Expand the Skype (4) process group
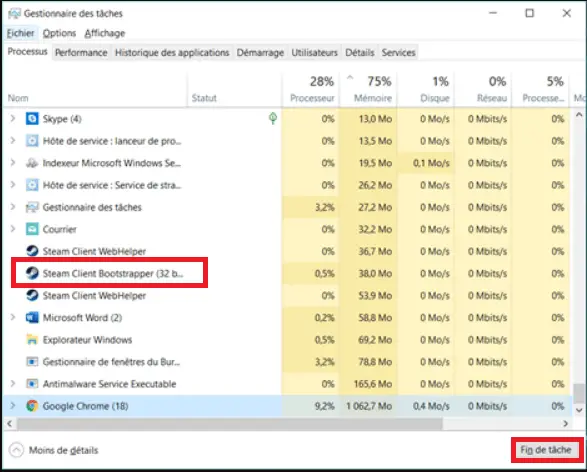 13,119
